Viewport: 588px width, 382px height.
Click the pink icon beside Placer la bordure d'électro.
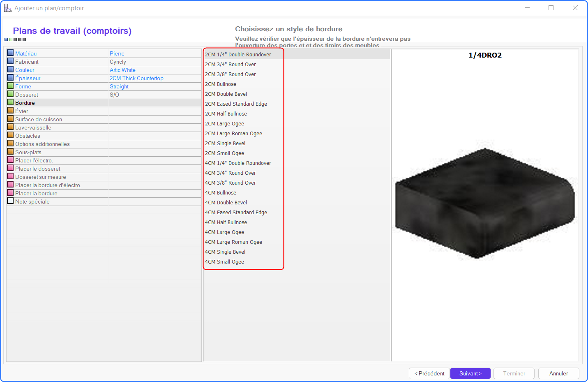[x=10, y=185]
